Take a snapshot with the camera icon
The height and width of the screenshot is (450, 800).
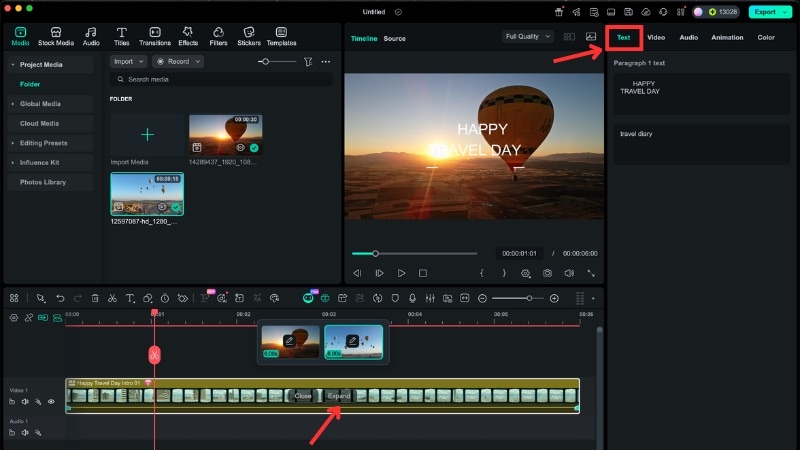pyautogui.click(x=547, y=273)
